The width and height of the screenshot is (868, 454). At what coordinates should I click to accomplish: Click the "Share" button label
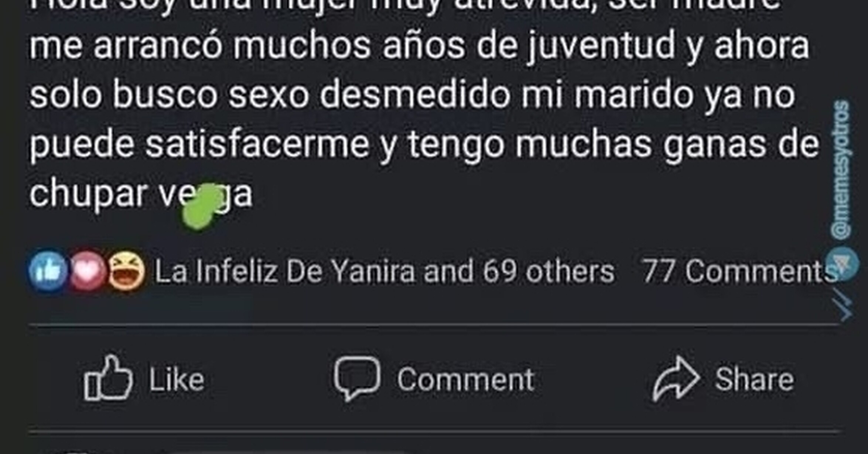754,379
